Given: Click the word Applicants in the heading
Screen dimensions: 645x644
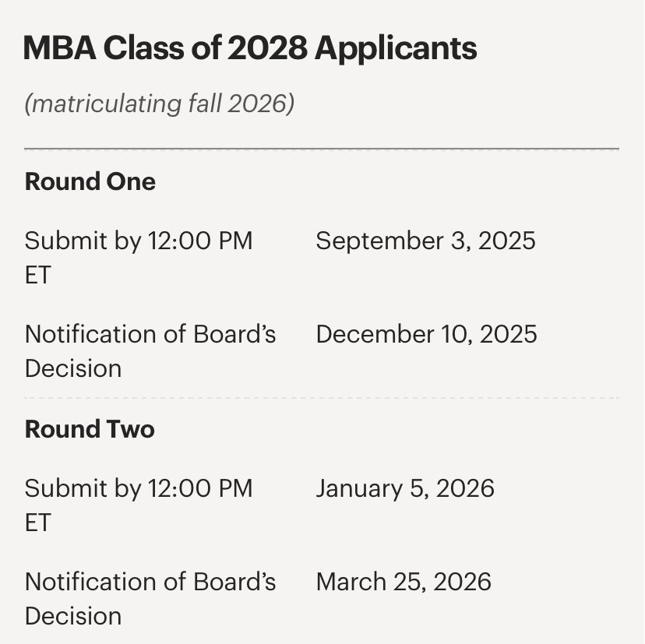Looking at the screenshot, I should click(396, 49).
